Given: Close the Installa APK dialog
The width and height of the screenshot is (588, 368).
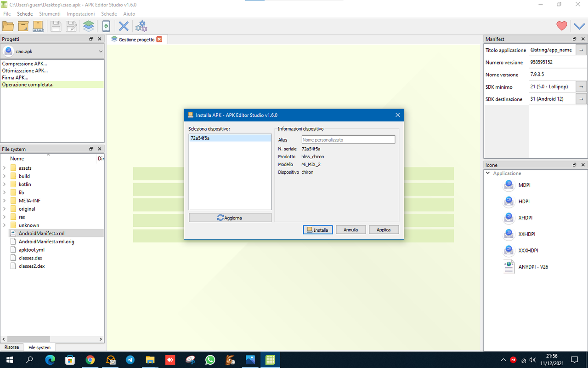Looking at the screenshot, I should click(x=397, y=115).
